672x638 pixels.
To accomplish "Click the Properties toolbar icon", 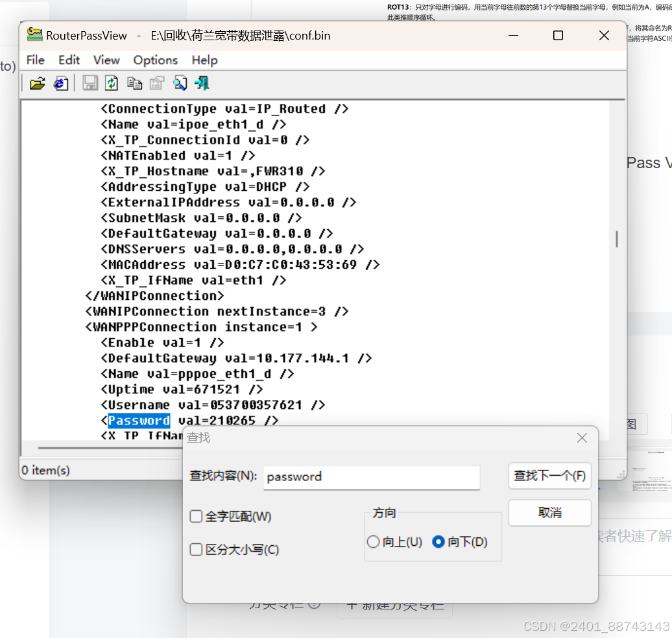I will [157, 83].
